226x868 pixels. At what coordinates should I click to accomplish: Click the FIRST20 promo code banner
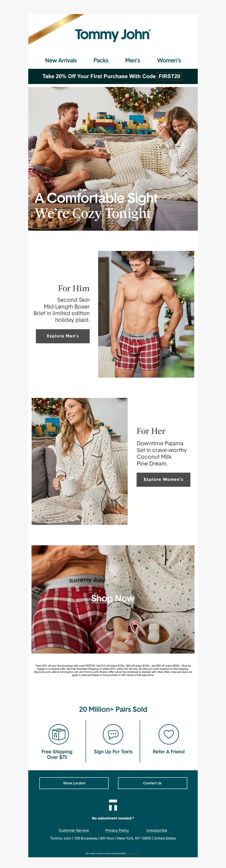pyautogui.click(x=113, y=76)
